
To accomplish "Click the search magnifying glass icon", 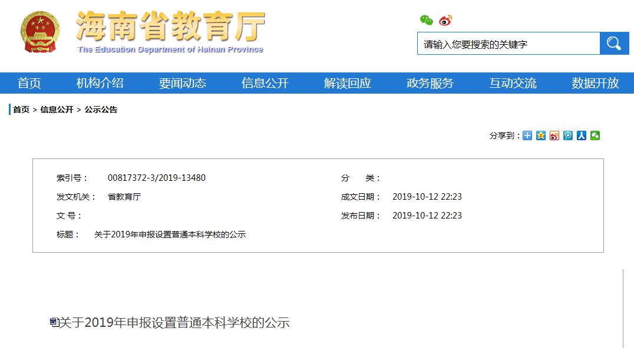I will (614, 43).
